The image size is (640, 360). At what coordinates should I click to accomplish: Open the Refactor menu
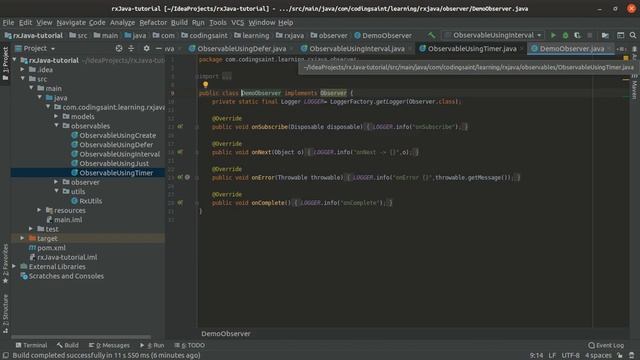point(153,22)
